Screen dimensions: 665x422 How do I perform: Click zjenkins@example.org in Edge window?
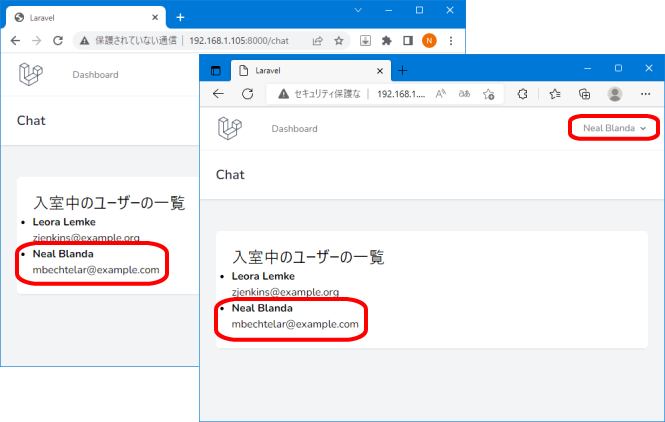(285, 292)
